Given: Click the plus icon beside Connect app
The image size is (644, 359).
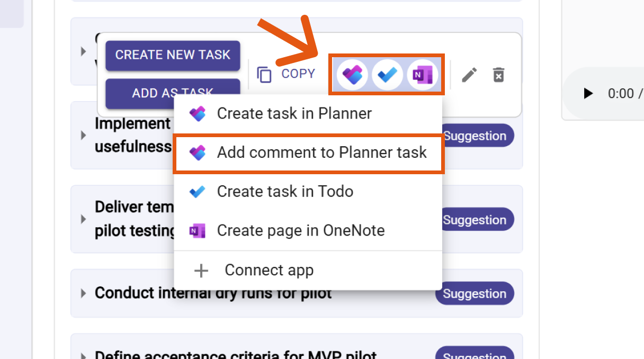Looking at the screenshot, I should coord(201,271).
